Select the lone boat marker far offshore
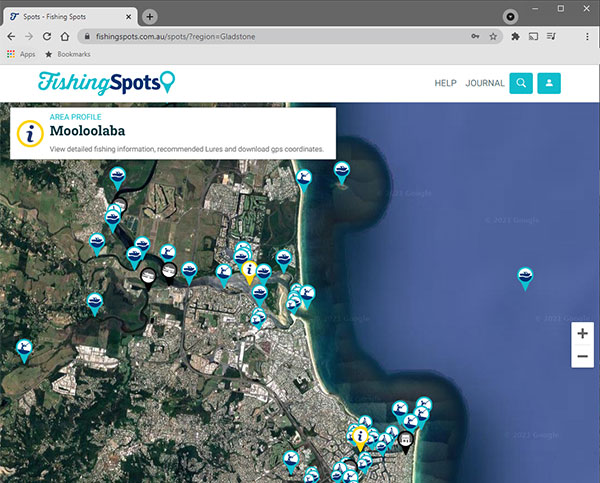Image resolution: width=600 pixels, height=483 pixels. coord(525,278)
